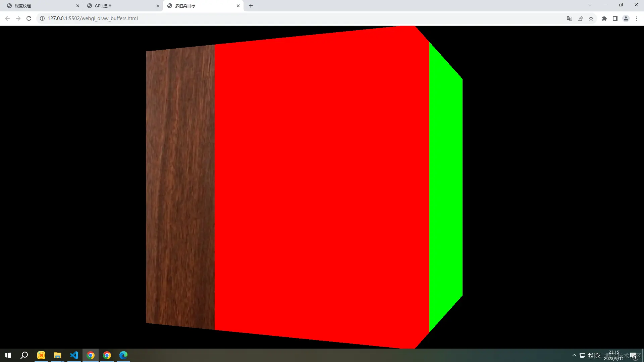This screenshot has height=362, width=644.
Task: Open the Extensions puzzle icon
Action: [x=604, y=18]
